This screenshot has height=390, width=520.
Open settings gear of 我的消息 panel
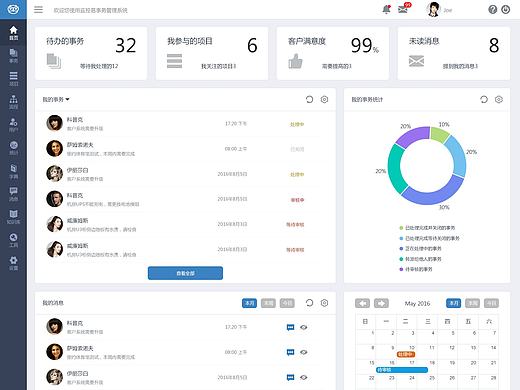[324, 303]
